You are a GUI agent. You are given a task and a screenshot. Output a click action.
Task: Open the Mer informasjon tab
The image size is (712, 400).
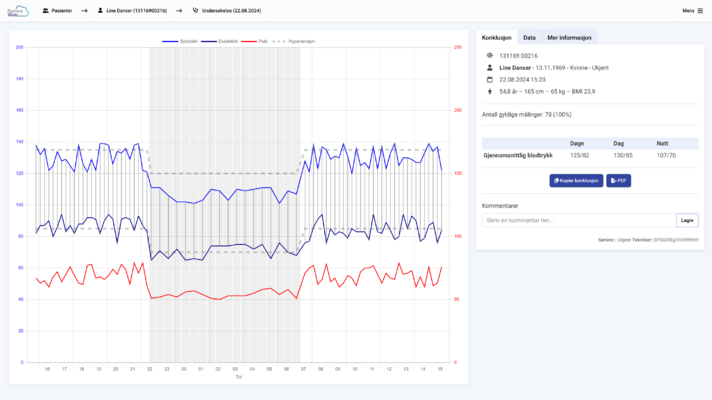(569, 36)
